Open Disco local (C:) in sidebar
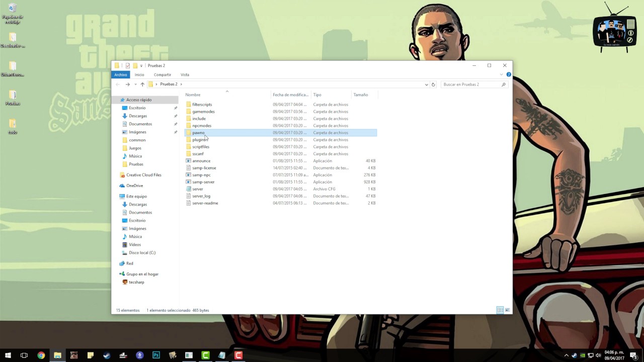Viewport: 644px width, 362px height. point(142,252)
